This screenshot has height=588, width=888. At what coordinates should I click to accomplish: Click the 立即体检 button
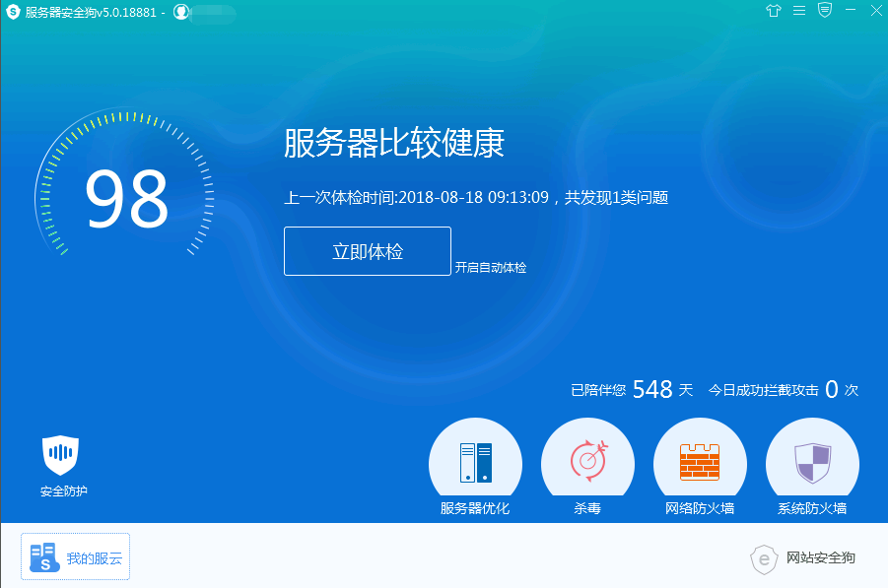coord(368,251)
